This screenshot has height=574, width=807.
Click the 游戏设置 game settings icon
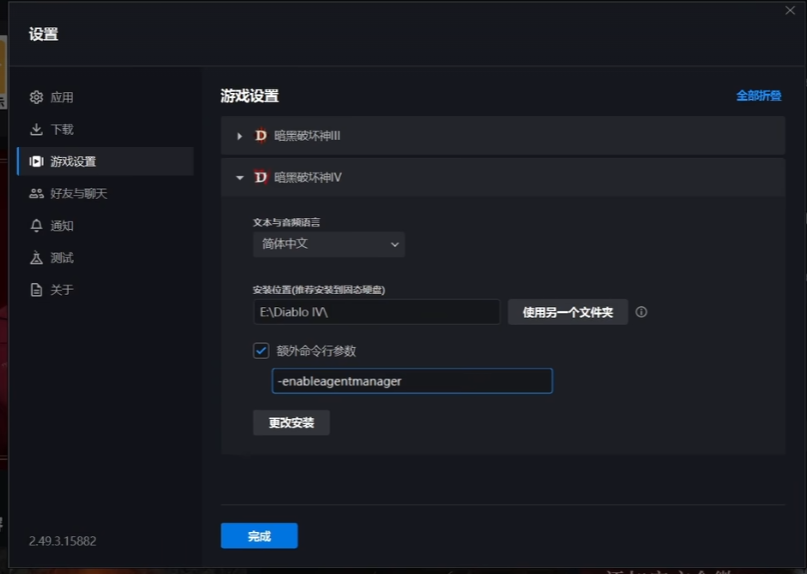[x=36, y=161]
